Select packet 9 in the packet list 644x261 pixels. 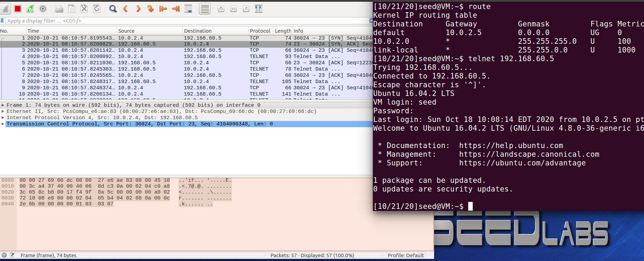click(186, 88)
